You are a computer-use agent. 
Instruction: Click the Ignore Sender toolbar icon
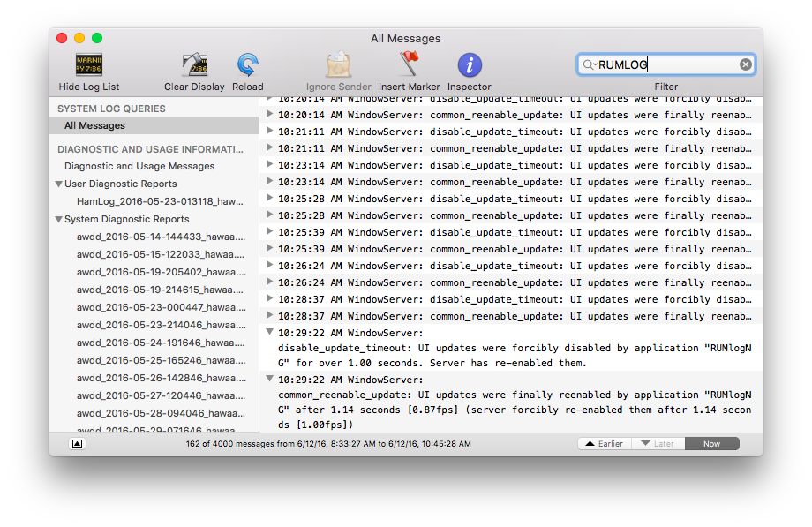click(338, 65)
